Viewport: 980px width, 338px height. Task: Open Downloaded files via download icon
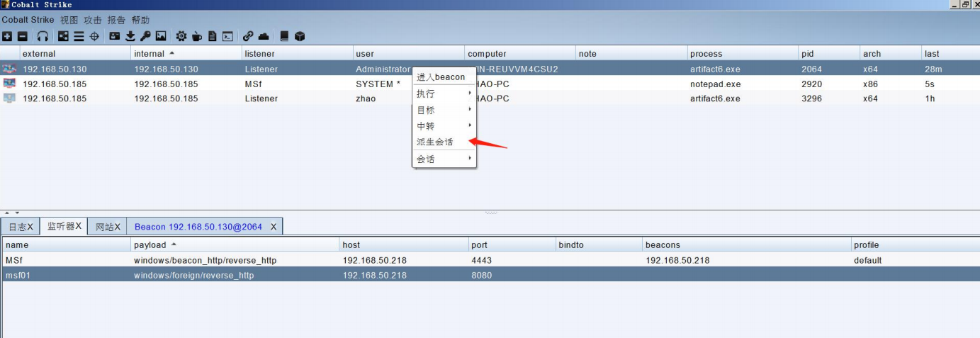[130, 36]
